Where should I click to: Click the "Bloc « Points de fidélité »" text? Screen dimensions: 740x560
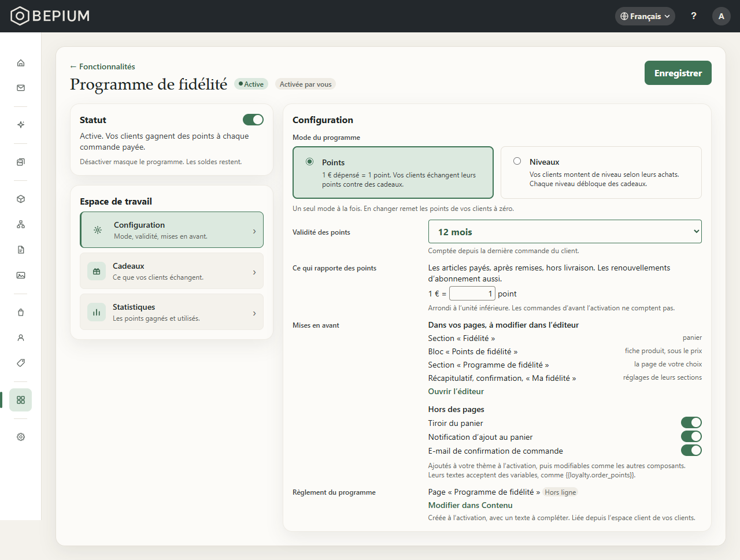coord(473,351)
